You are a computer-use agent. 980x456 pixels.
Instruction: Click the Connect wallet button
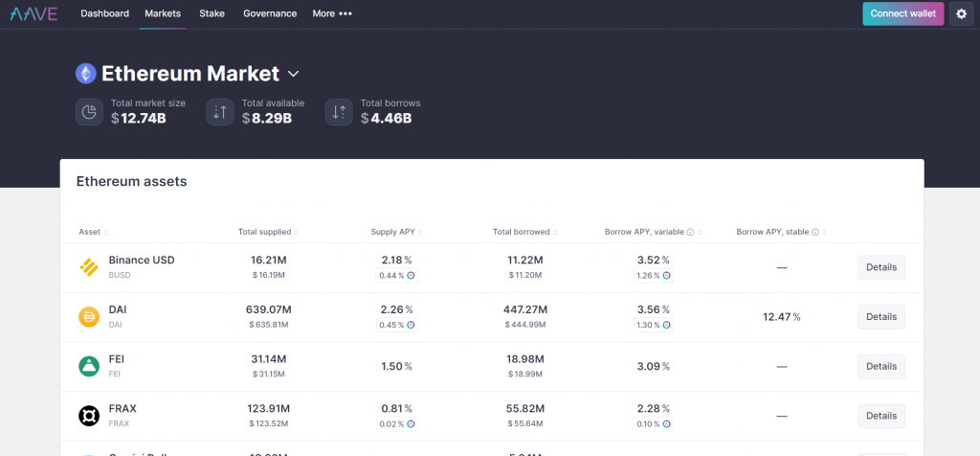(x=903, y=13)
